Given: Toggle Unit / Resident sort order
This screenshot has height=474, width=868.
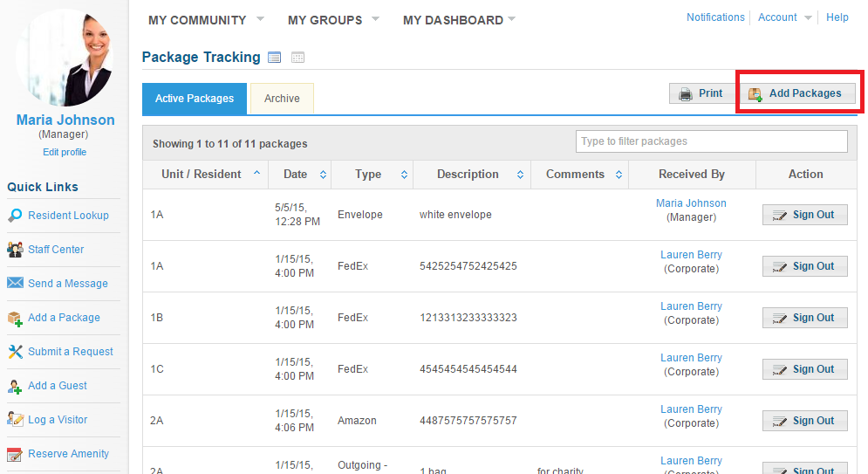Looking at the screenshot, I should [x=256, y=173].
